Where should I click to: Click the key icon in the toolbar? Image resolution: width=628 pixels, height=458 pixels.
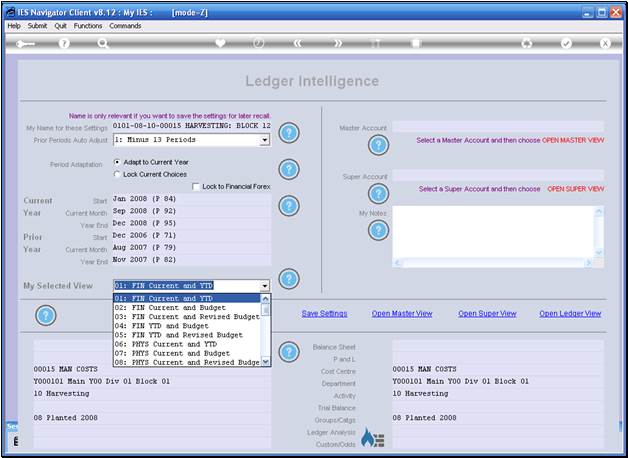coord(25,43)
